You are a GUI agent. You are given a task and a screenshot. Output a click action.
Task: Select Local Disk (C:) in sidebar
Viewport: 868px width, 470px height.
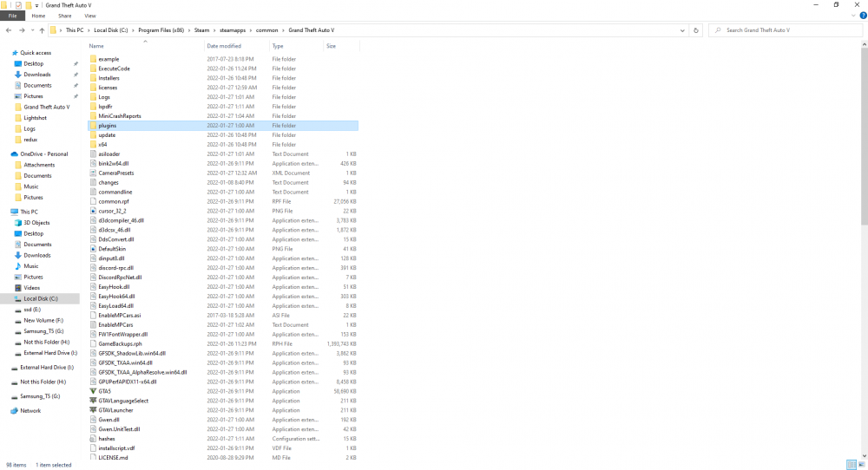click(41, 298)
